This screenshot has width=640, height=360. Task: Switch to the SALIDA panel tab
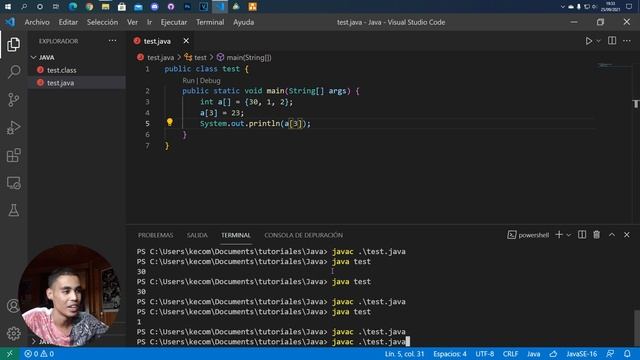pyautogui.click(x=197, y=235)
